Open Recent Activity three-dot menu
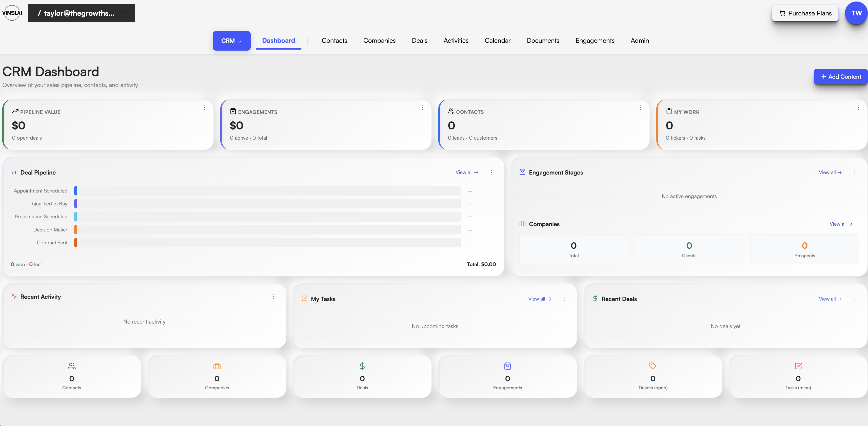This screenshot has width=868, height=426. coord(274,297)
